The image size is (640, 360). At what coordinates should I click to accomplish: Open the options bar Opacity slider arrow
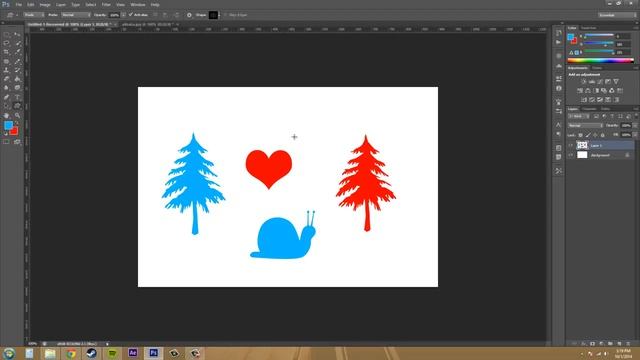pos(123,15)
